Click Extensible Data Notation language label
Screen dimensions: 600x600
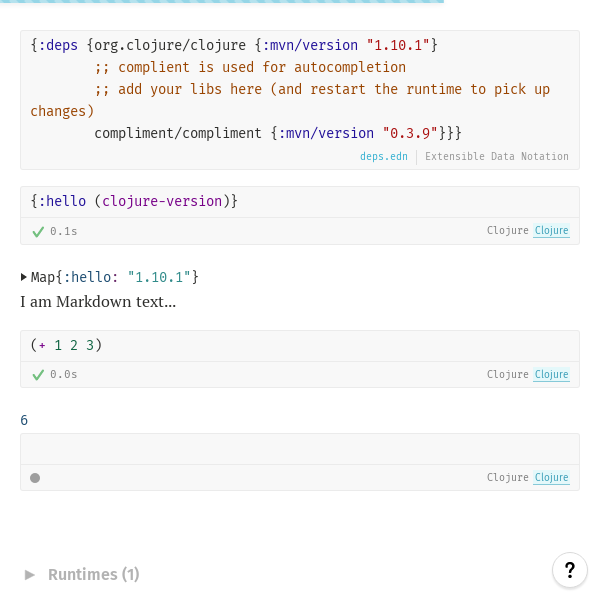[496, 157]
